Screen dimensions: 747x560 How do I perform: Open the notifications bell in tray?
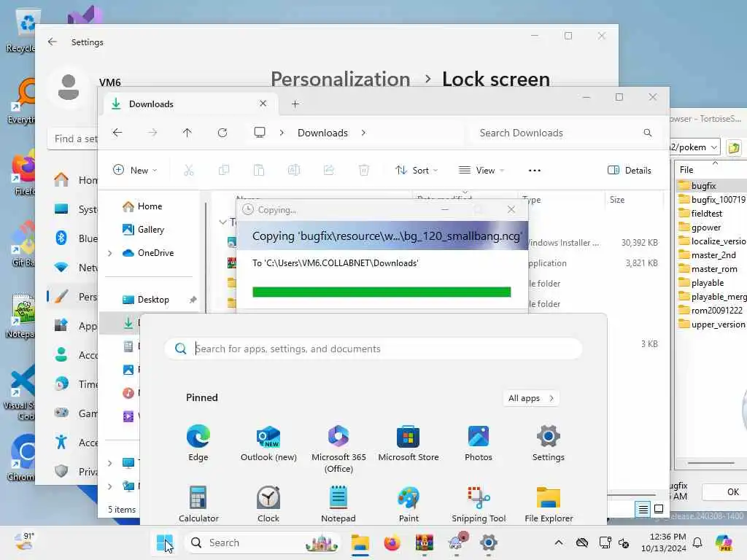[697, 542]
